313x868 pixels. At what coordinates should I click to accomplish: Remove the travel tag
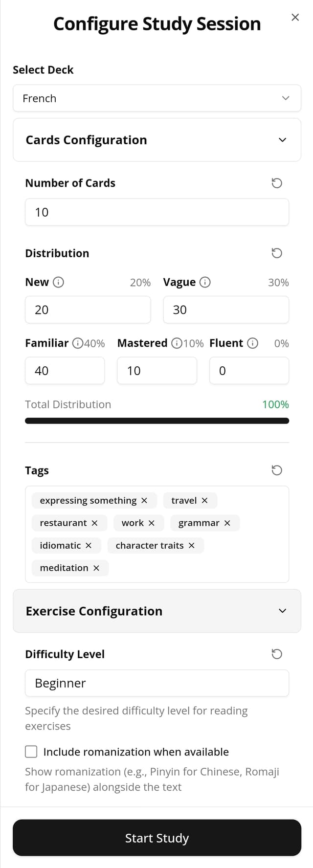click(204, 500)
